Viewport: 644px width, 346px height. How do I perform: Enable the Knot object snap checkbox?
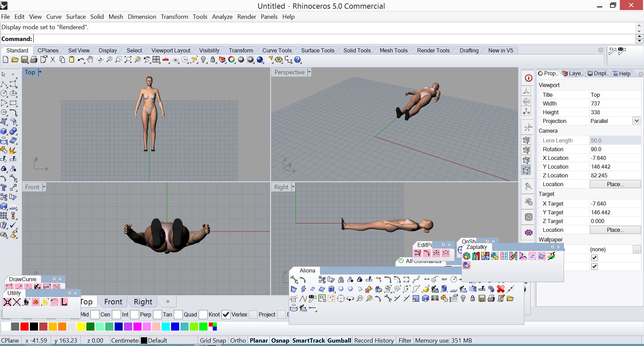[x=203, y=314]
